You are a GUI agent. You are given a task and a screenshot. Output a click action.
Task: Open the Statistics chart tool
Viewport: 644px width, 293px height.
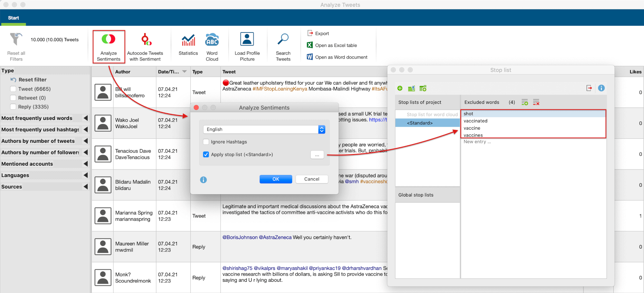click(188, 45)
